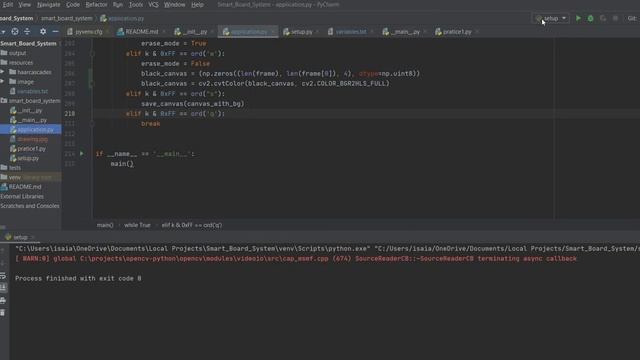Run the setup configuration with green play button
This screenshot has height=360, width=640.
click(578, 18)
